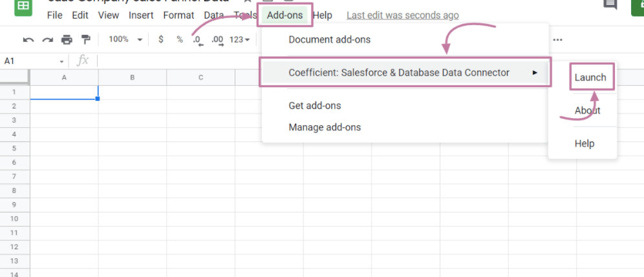Open the comments history icon
The width and height of the screenshot is (644, 277).
click(x=610, y=4)
